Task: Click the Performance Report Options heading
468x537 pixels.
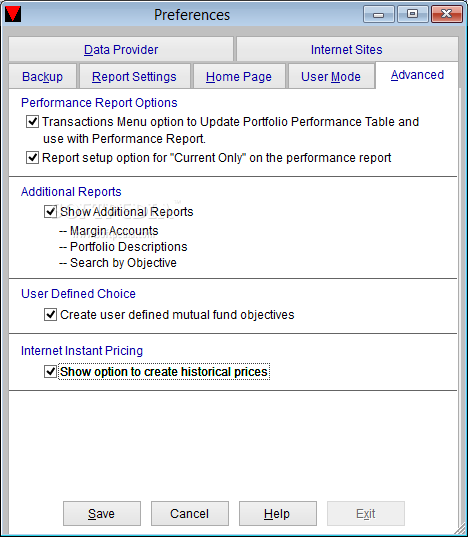Action: (99, 103)
